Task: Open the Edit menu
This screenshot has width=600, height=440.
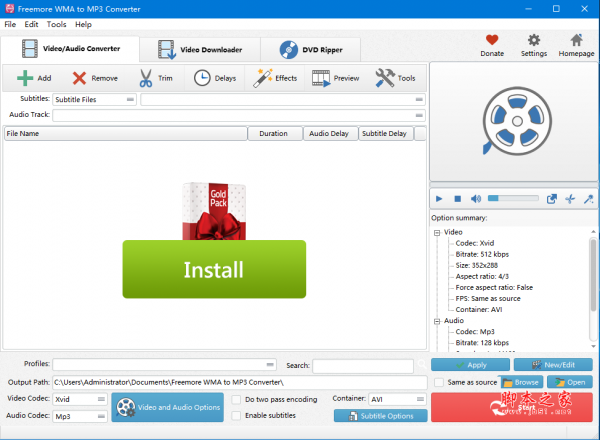Action: (31, 24)
